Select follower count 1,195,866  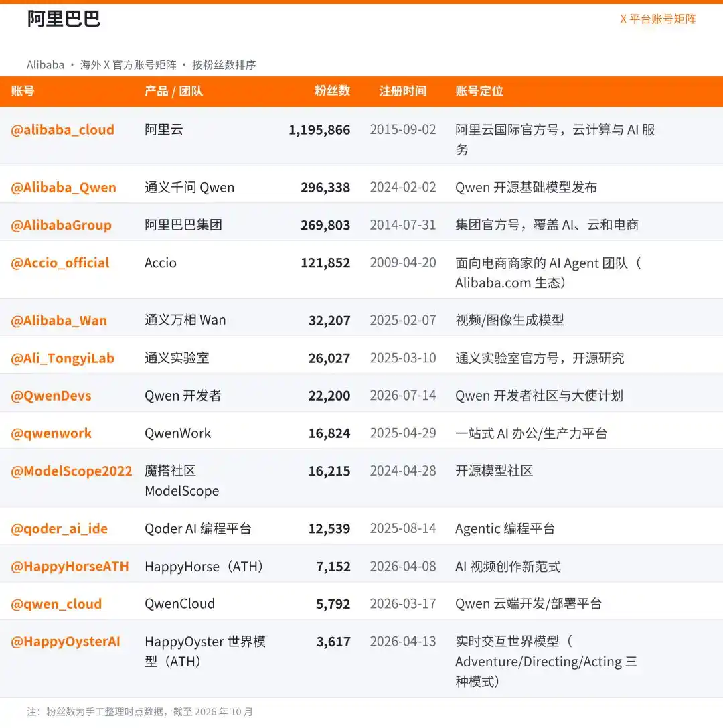[319, 129]
